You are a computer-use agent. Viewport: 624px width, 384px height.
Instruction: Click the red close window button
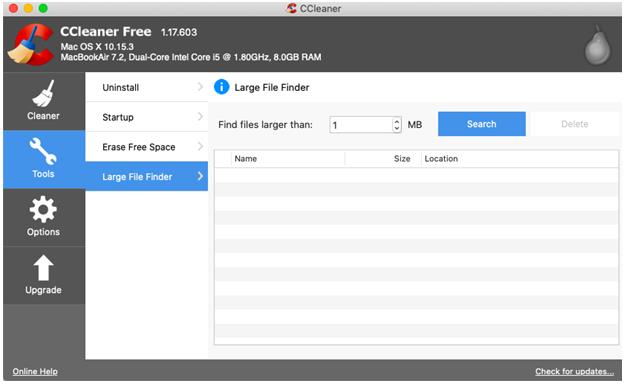tap(13, 8)
